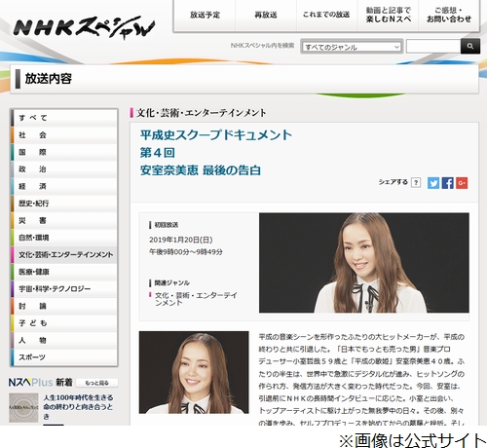487x448 pixels.
Task: Click the NHKスペシャル logo
Action: pos(84,27)
